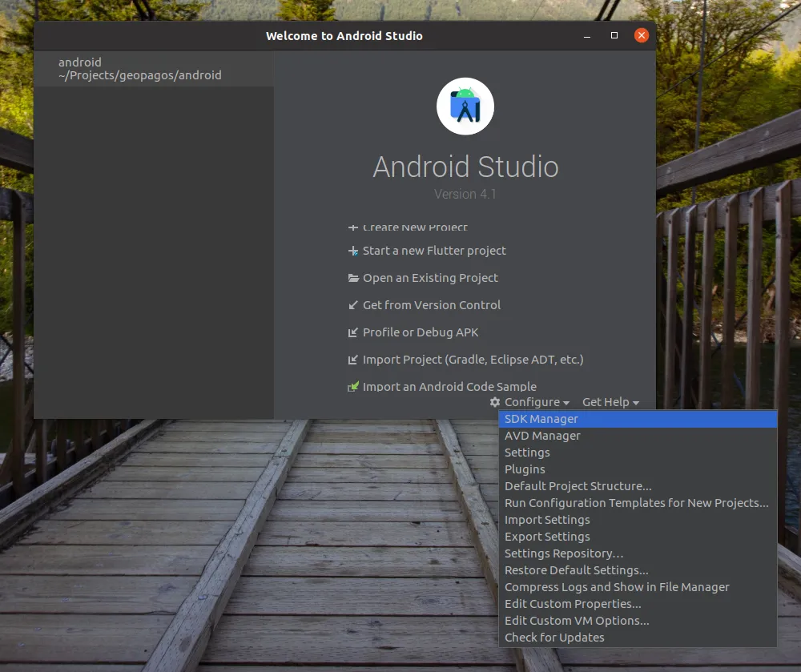801x672 pixels.
Task: Close the Welcome to Android Studio window
Action: click(641, 35)
